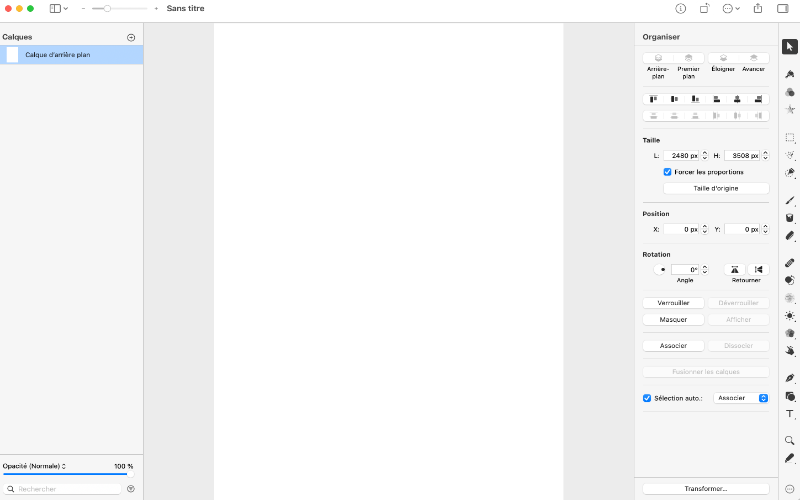Open the Associer dropdown for auto selection
The width and height of the screenshot is (800, 500).
[741, 398]
